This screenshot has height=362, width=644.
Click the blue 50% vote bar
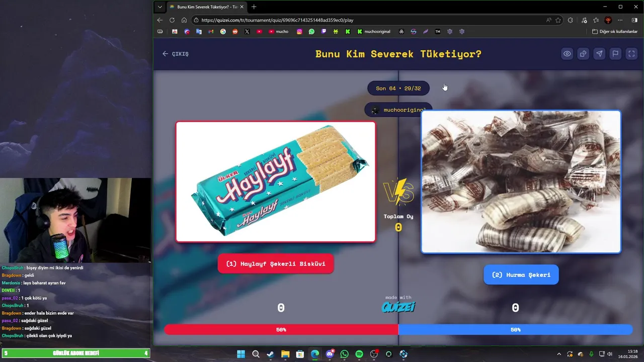pyautogui.click(x=515, y=330)
